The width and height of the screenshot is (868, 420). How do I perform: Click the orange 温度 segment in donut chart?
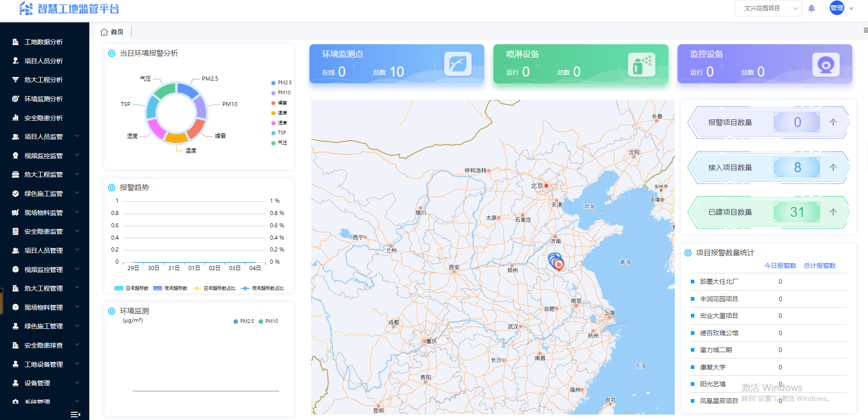(176, 138)
